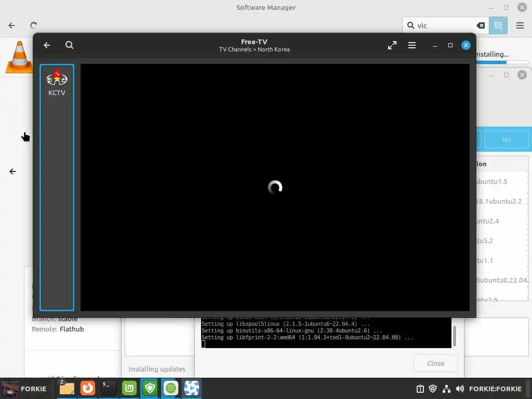Open volume control tray icon
The image size is (532, 399).
click(x=460, y=389)
